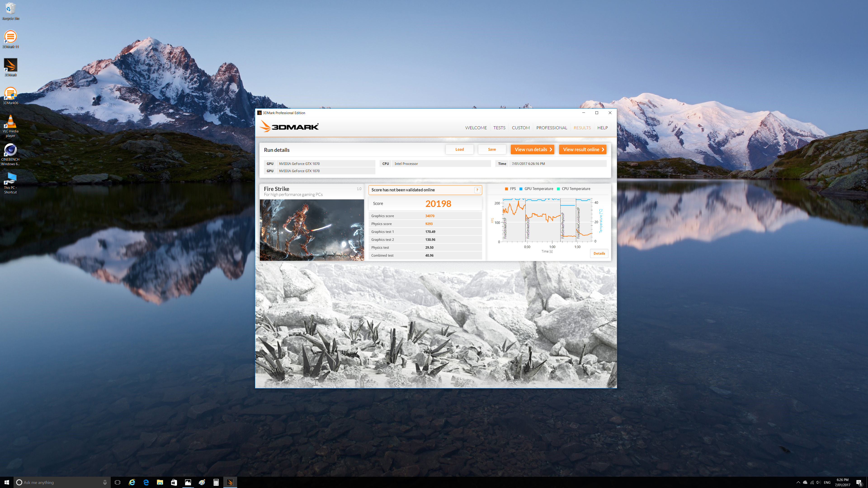The image size is (868, 488).
Task: Click the 3DMark logo in header
Action: (x=289, y=127)
